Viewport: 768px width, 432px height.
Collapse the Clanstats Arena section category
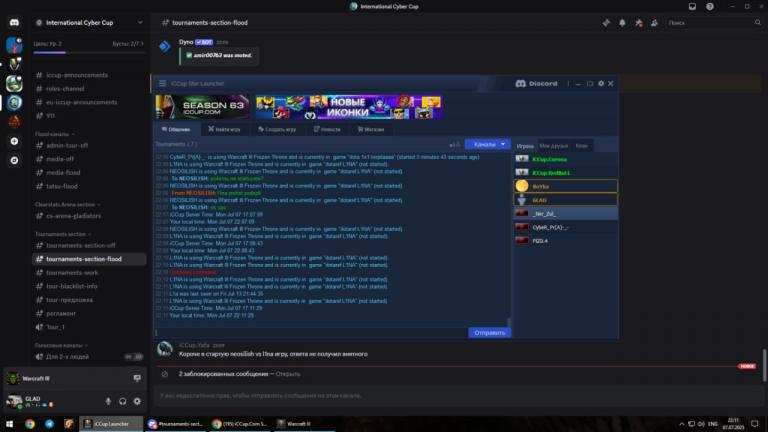(x=67, y=204)
